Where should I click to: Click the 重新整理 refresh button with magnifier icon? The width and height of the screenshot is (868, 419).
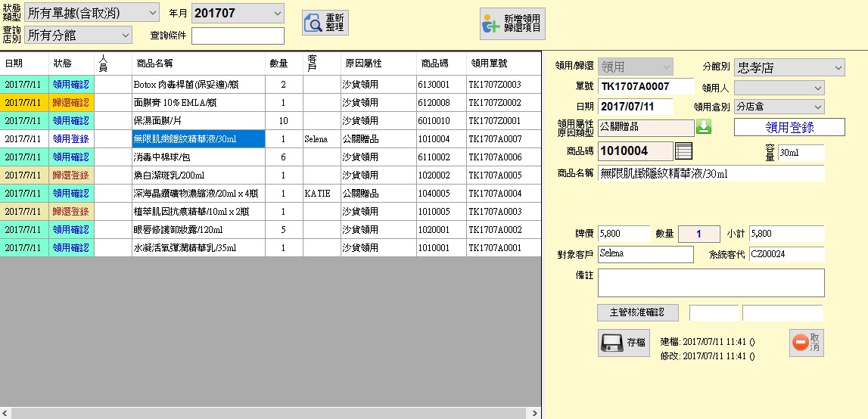click(x=325, y=23)
